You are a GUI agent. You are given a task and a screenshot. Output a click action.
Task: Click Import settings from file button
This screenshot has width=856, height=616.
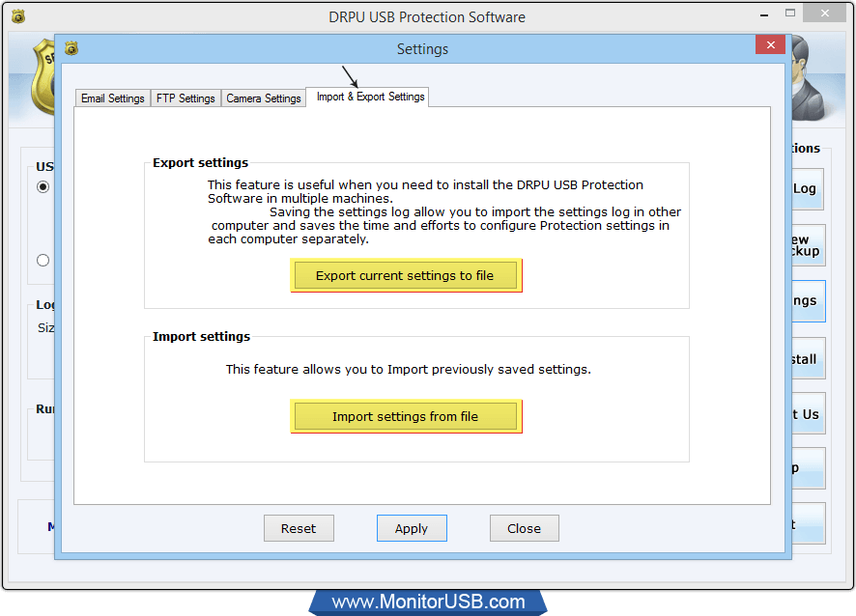pos(405,416)
